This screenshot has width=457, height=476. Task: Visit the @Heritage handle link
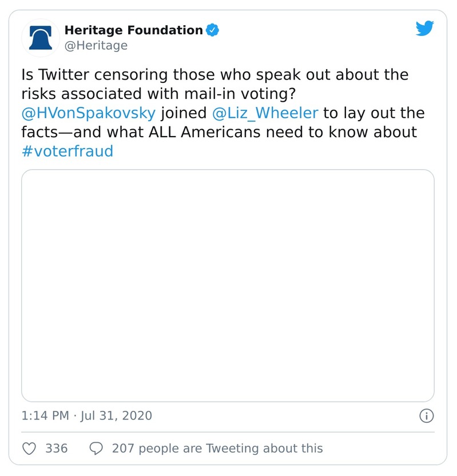coord(96,46)
